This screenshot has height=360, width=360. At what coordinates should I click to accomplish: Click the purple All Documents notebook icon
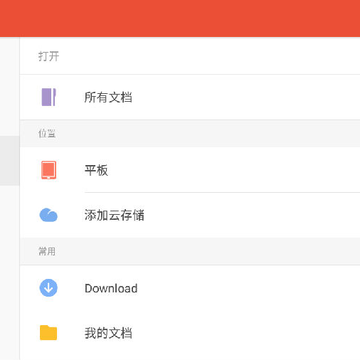(49, 97)
